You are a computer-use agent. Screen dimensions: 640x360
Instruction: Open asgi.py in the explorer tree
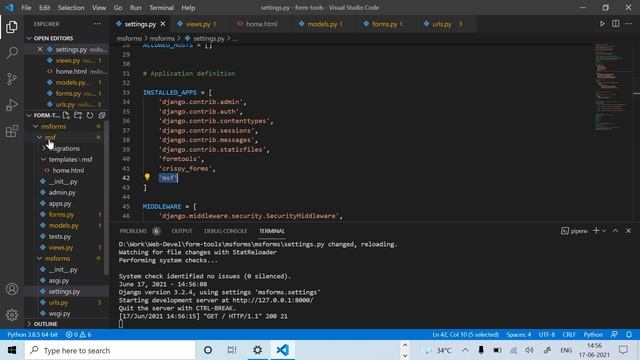tap(59, 281)
